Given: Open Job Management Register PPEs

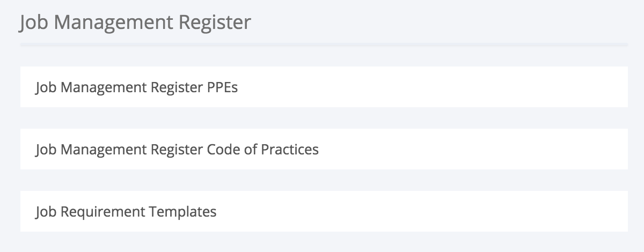Looking at the screenshot, I should [x=136, y=87].
